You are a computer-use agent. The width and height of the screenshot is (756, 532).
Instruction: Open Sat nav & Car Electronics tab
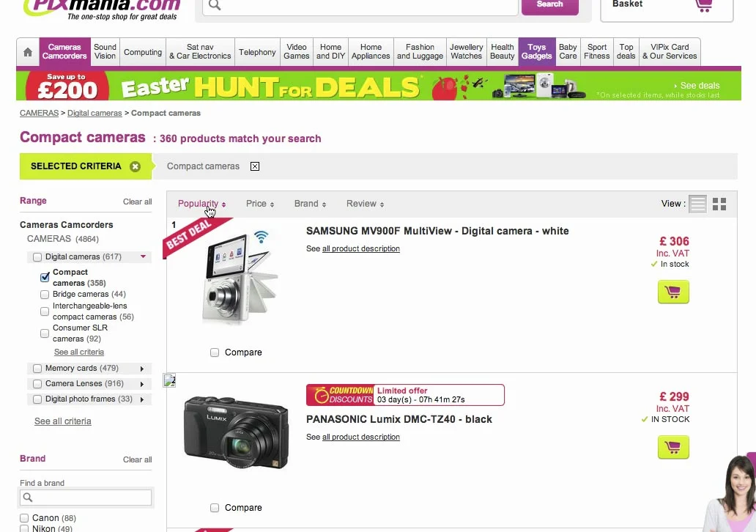click(200, 51)
